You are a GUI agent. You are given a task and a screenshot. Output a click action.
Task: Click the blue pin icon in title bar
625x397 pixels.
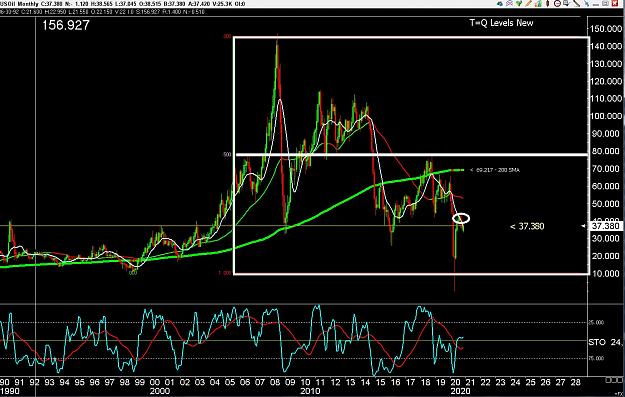pyautogui.click(x=586, y=4)
